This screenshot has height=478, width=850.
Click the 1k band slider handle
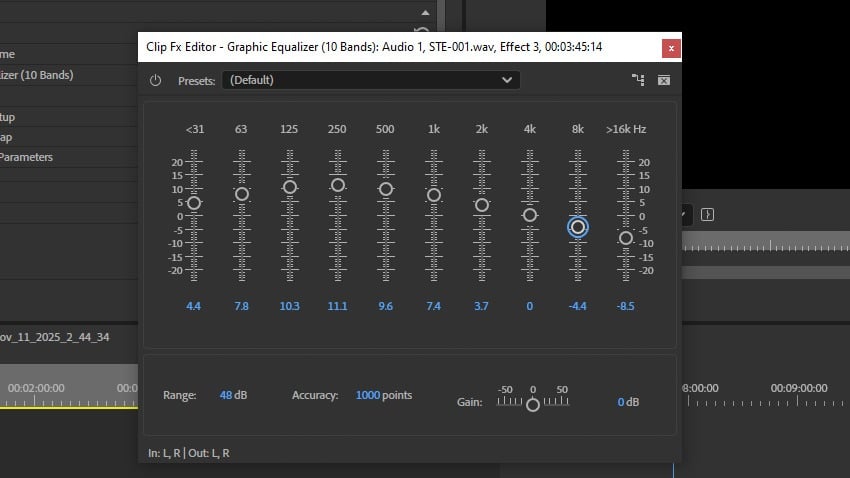434,195
